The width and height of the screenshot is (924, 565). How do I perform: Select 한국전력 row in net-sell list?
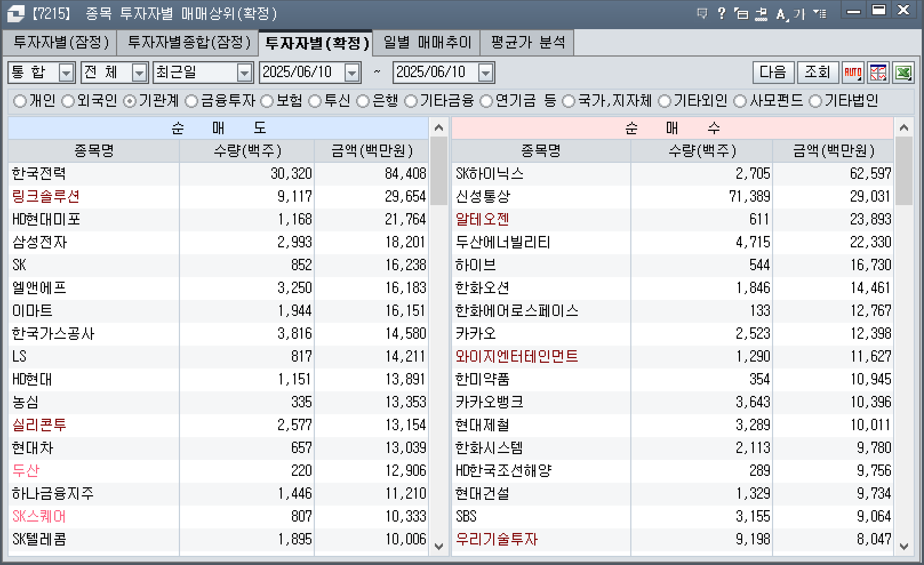218,174
